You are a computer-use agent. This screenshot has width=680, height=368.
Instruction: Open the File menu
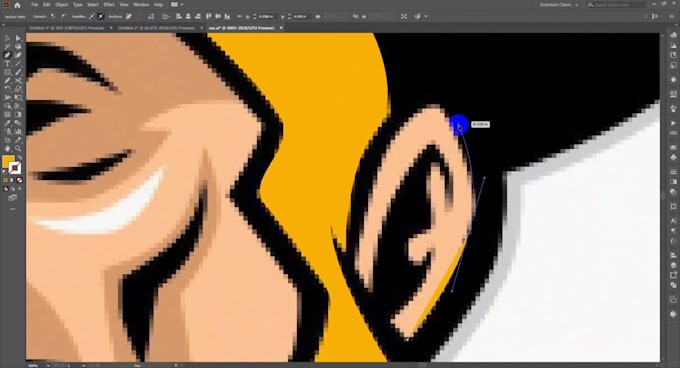point(35,4)
